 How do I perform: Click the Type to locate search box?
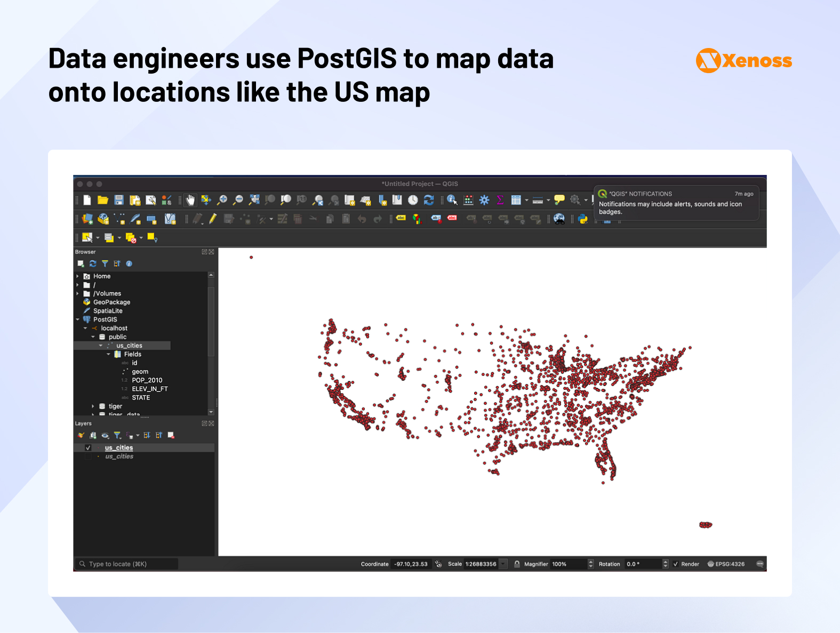tap(126, 564)
